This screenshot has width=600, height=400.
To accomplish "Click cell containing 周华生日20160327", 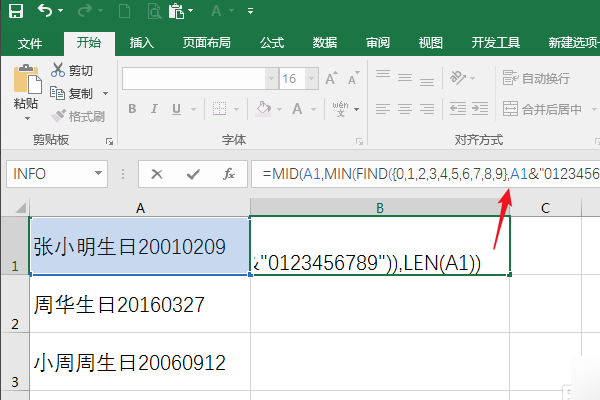I will (140, 304).
